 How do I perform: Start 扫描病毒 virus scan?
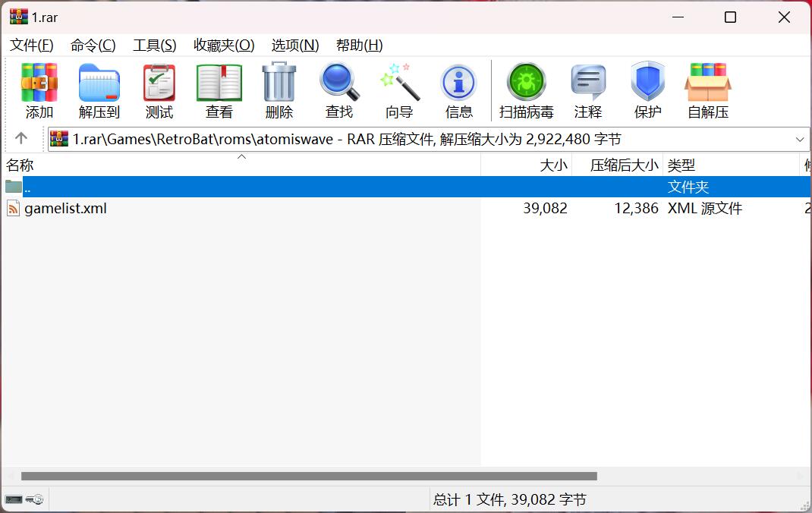(x=527, y=90)
